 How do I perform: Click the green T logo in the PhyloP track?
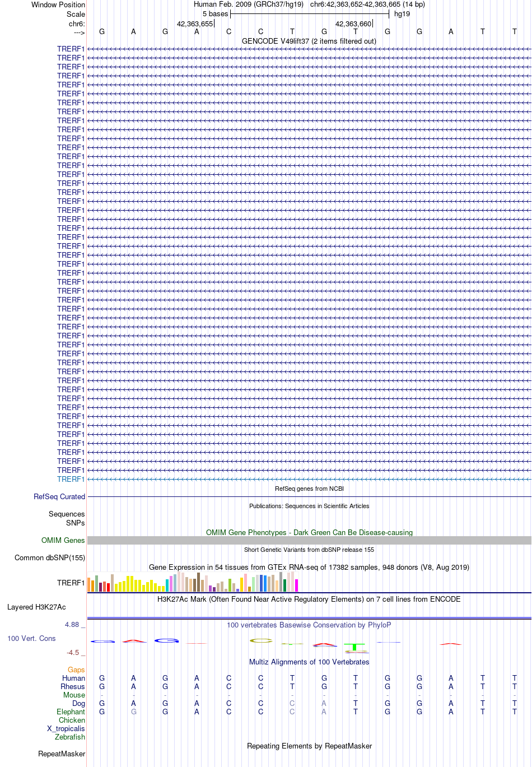tap(354, 647)
